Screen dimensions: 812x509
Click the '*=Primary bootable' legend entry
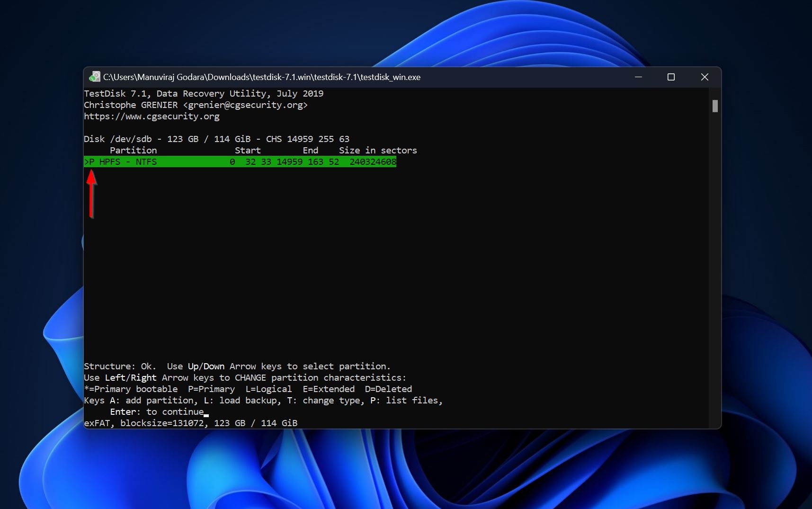coord(131,389)
